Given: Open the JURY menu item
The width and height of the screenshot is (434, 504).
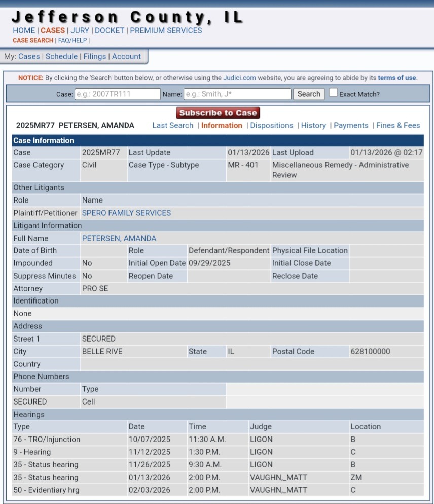Looking at the screenshot, I should coord(80,30).
